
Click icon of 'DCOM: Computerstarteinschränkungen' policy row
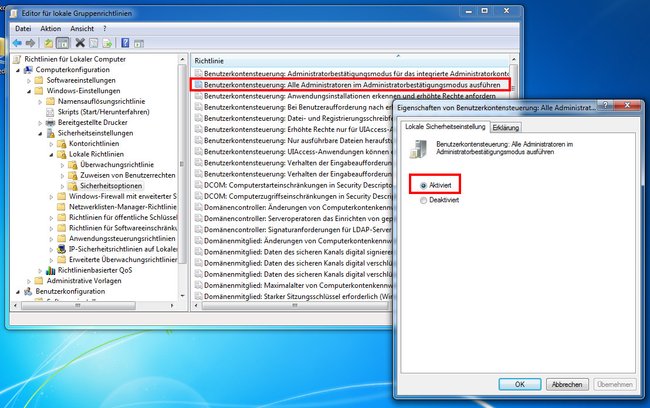point(199,185)
